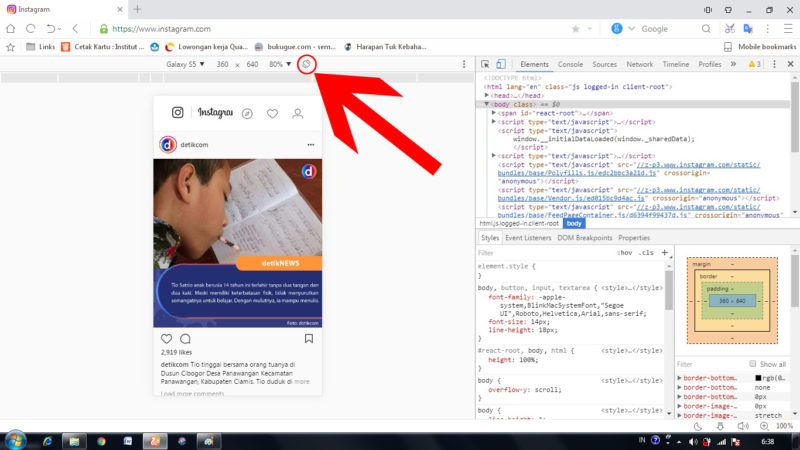Viewport: 800px width, 450px height.
Task: Click the bookmark star in the address bar
Action: coord(576,29)
